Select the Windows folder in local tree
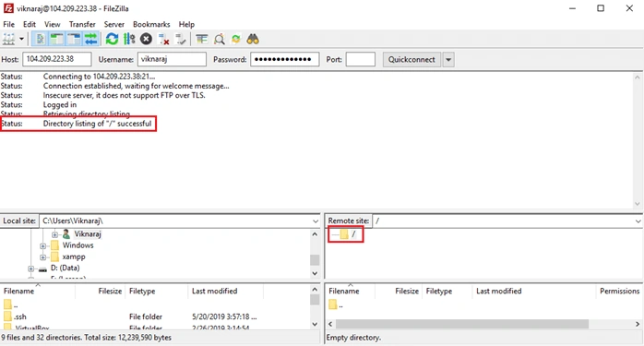Image resolution: width=644 pixels, height=346 pixels. pos(78,245)
